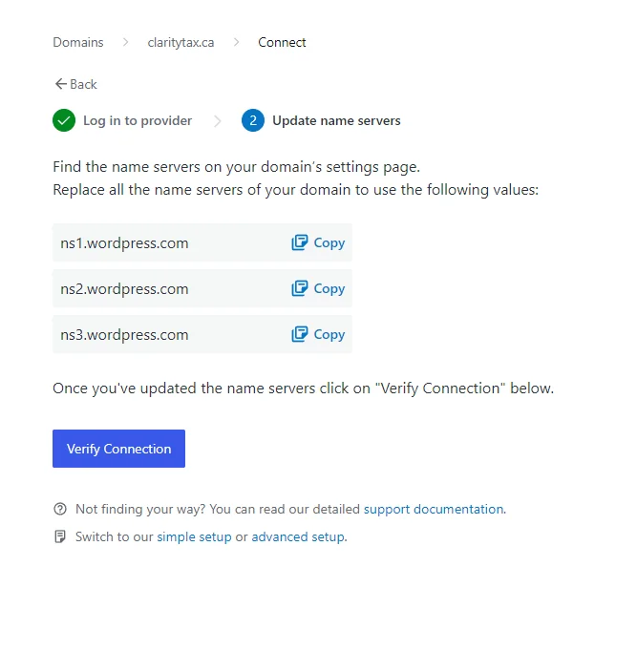Select the Connect breadcrumb item
This screenshot has width=637, height=672.
282,42
